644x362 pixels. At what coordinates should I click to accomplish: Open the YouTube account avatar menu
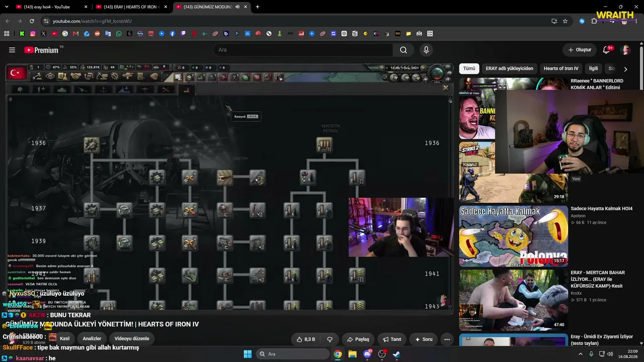pos(626,50)
